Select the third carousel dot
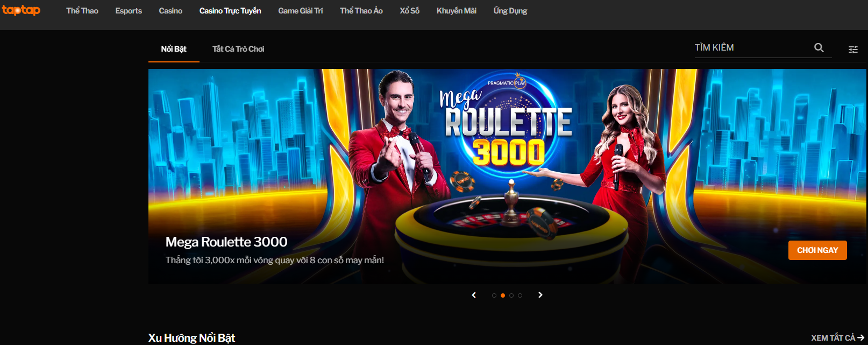This screenshot has height=345, width=868. [511, 295]
